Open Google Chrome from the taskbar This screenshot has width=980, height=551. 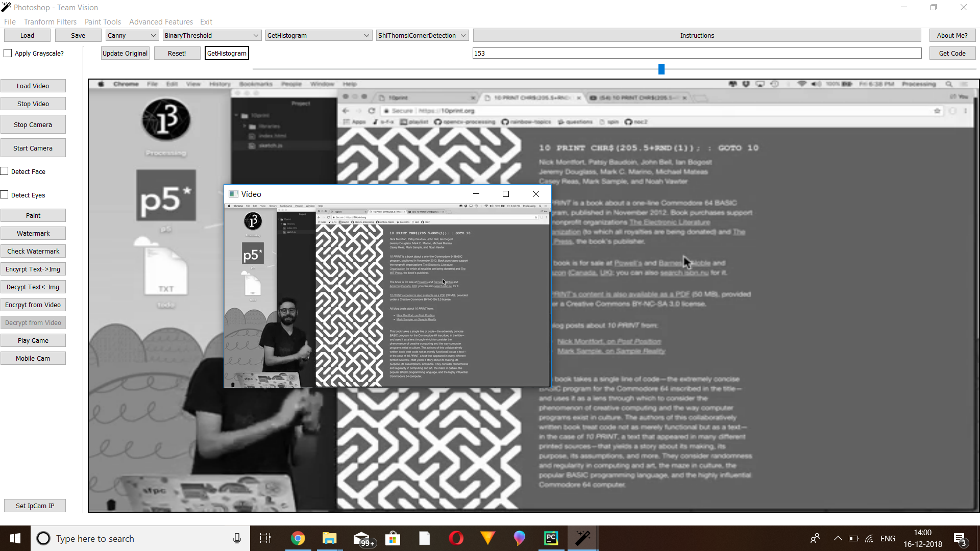coord(298,538)
